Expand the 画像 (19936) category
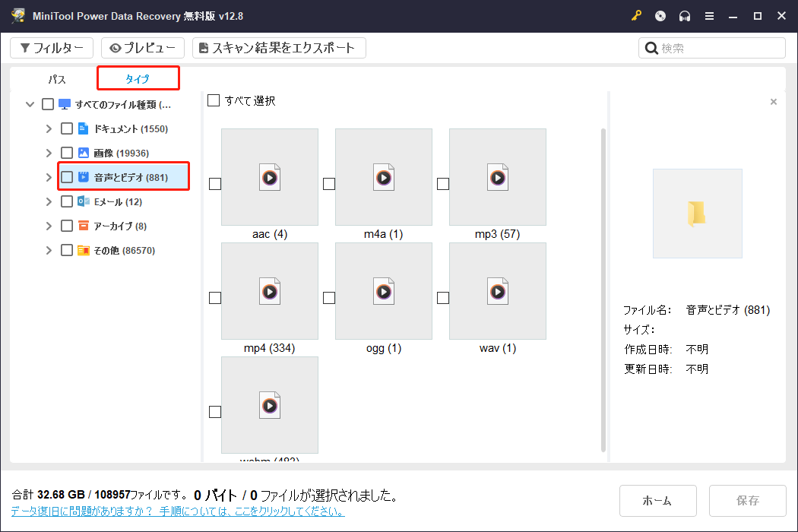 [48, 152]
